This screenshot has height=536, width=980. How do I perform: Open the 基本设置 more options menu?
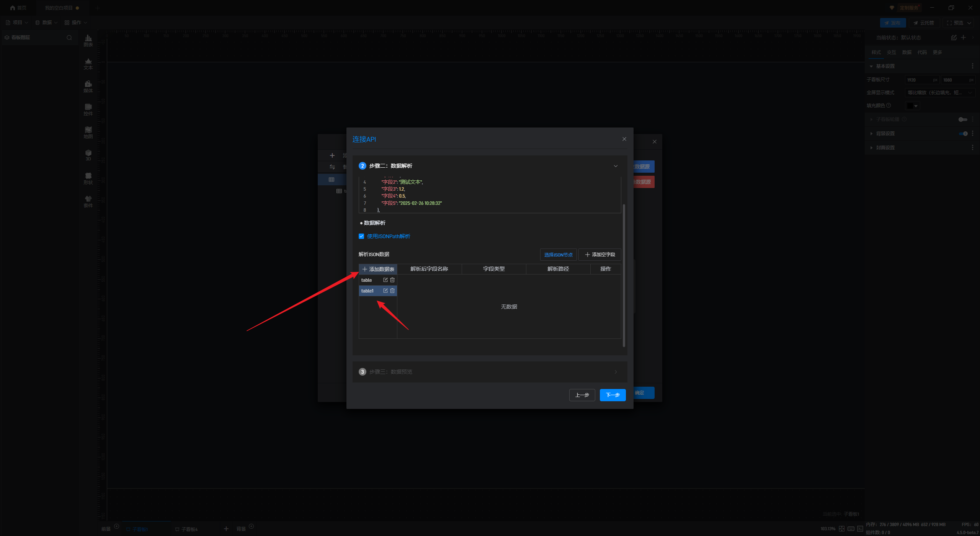coord(972,66)
